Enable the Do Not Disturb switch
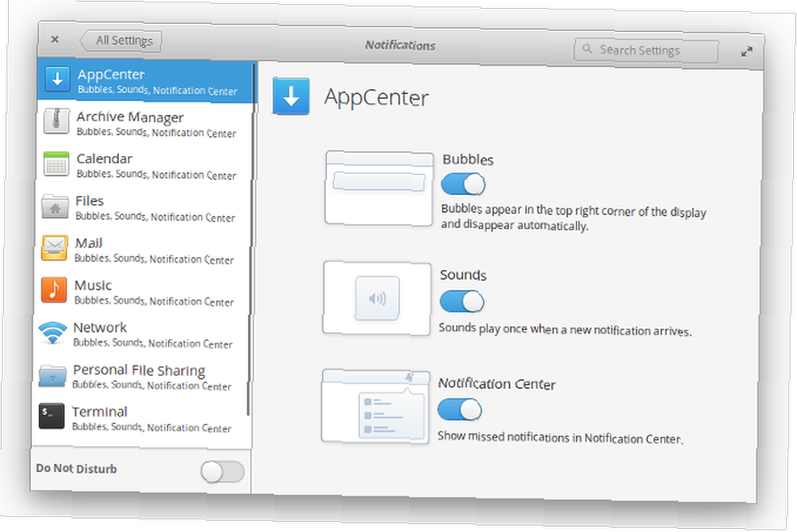 click(x=222, y=472)
